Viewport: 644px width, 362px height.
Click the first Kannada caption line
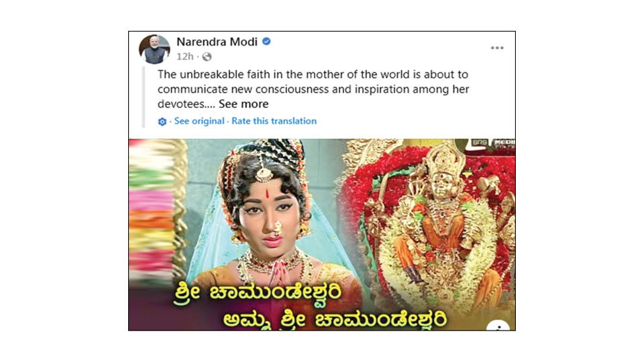pos(258,294)
